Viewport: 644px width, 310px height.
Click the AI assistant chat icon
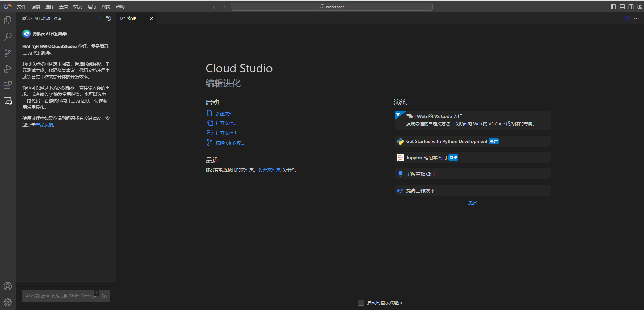coord(8,101)
